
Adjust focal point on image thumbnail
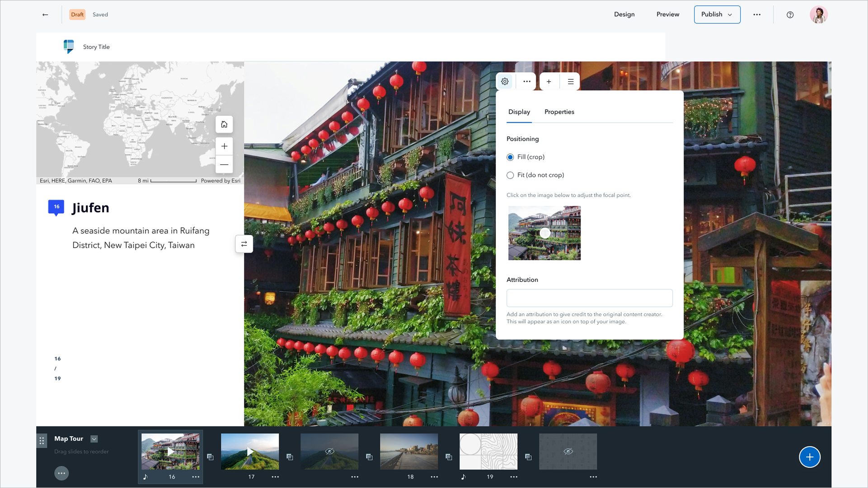click(544, 233)
